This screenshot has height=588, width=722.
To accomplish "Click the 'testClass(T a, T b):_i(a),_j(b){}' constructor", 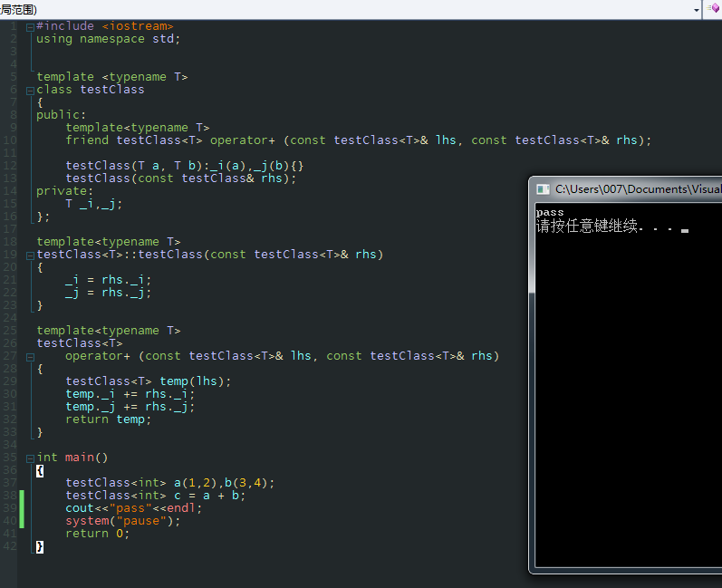I will pos(185,166).
